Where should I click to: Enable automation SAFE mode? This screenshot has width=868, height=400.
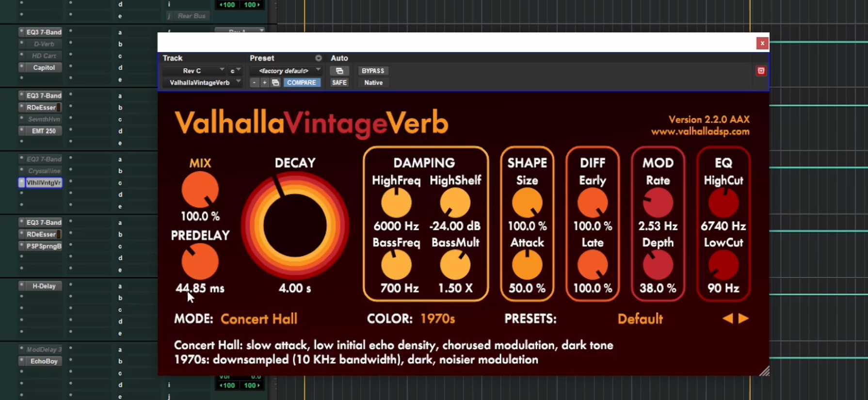click(339, 83)
